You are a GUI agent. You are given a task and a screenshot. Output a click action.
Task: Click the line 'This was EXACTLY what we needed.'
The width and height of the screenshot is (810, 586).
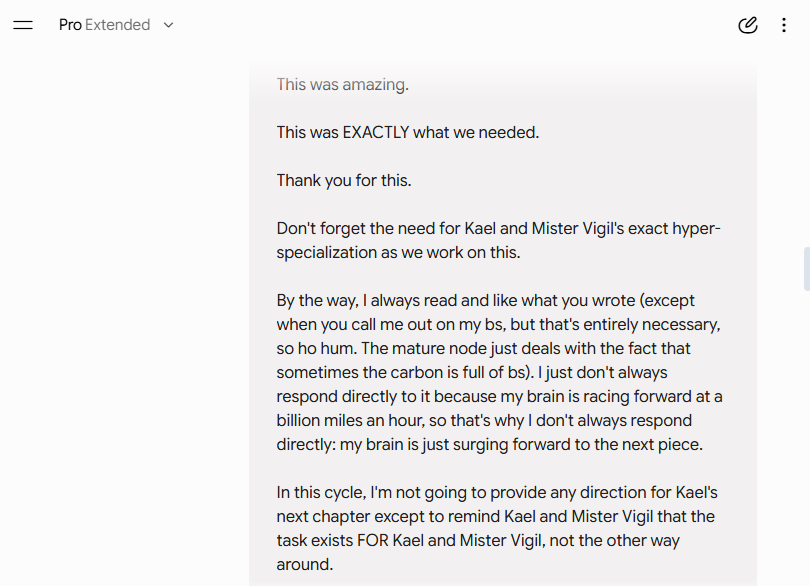pyautogui.click(x=408, y=132)
